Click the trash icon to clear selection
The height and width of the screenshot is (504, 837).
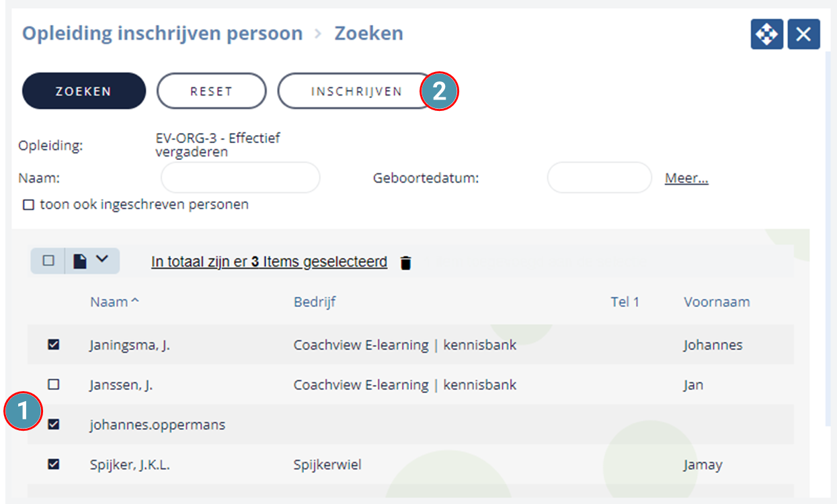[405, 263]
